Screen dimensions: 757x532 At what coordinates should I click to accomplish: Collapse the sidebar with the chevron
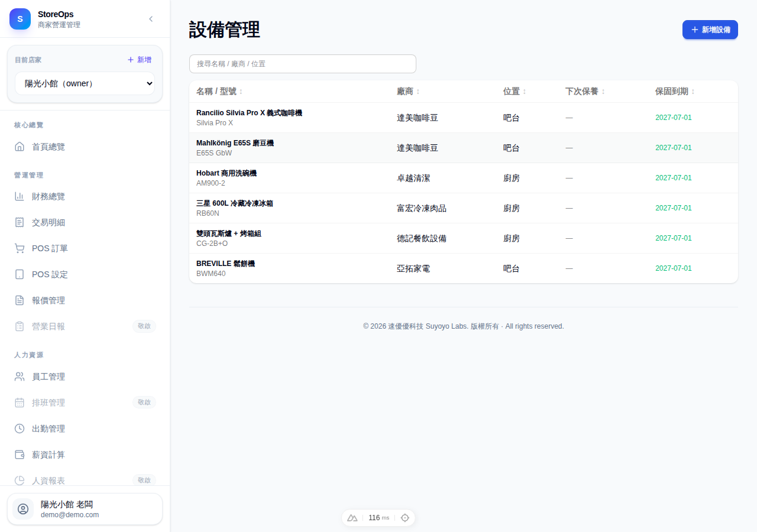coord(151,19)
